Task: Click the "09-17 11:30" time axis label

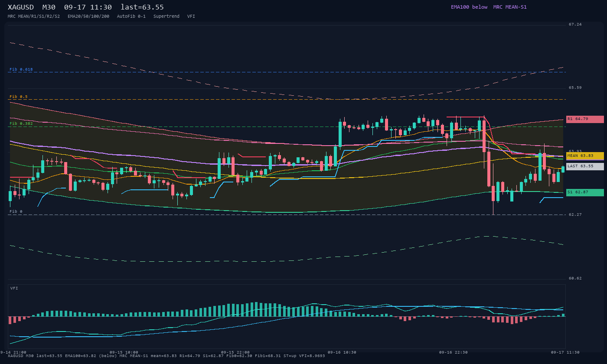Action: [x=565, y=352]
